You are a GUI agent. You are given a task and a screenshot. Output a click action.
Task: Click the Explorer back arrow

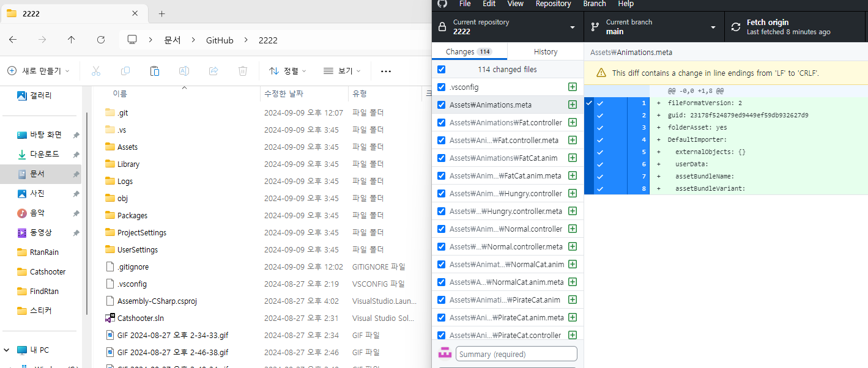pyautogui.click(x=13, y=40)
